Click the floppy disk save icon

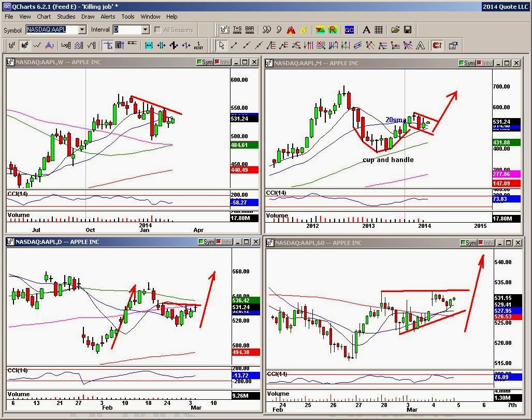pyautogui.click(x=408, y=30)
